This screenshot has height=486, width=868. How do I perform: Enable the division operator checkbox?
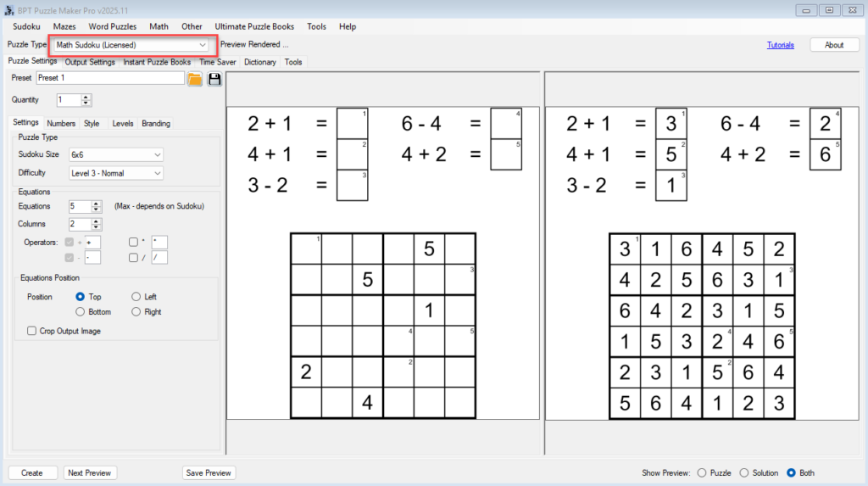point(133,258)
